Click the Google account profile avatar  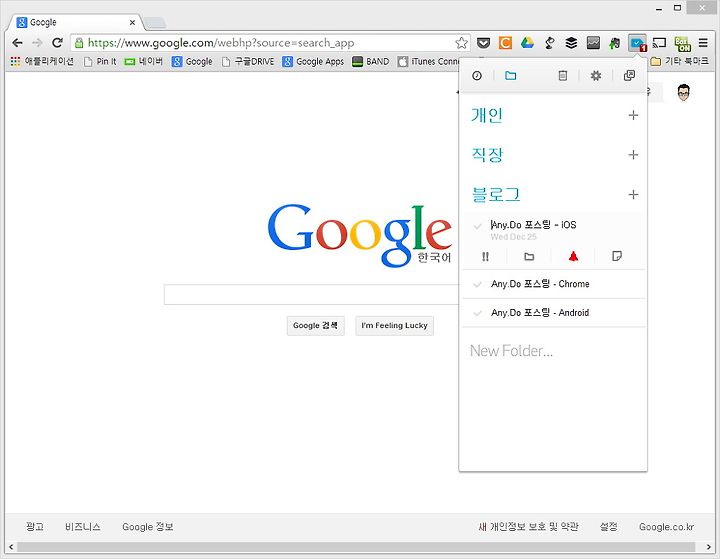pos(683,92)
